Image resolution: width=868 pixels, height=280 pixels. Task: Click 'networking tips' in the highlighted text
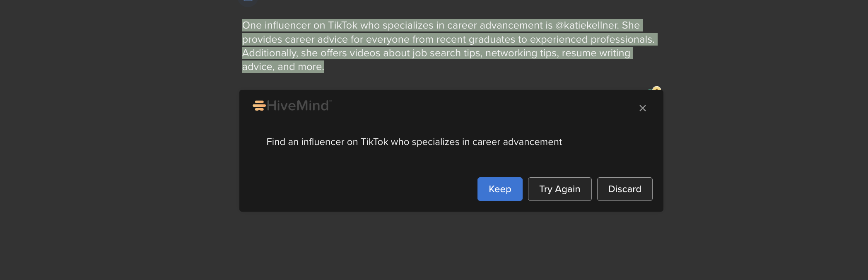[521, 53]
